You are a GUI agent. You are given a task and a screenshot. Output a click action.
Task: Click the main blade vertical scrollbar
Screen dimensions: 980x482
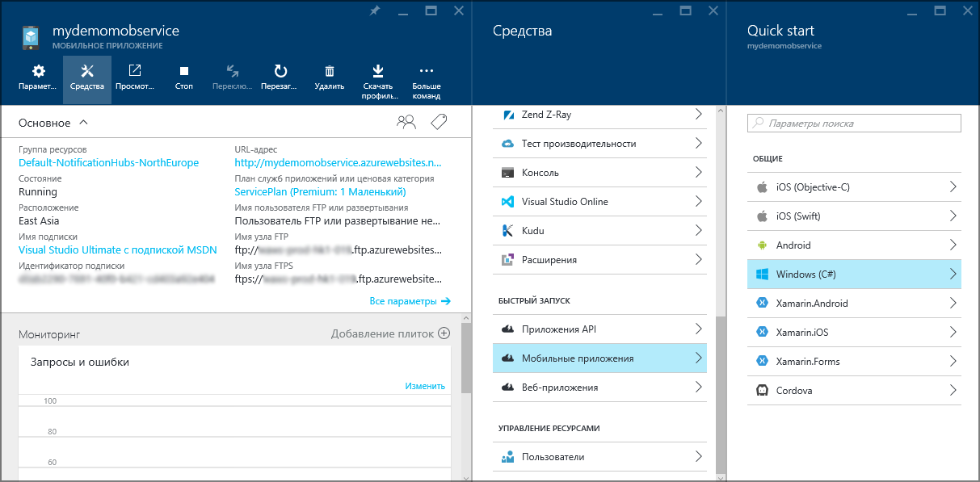(x=465, y=358)
